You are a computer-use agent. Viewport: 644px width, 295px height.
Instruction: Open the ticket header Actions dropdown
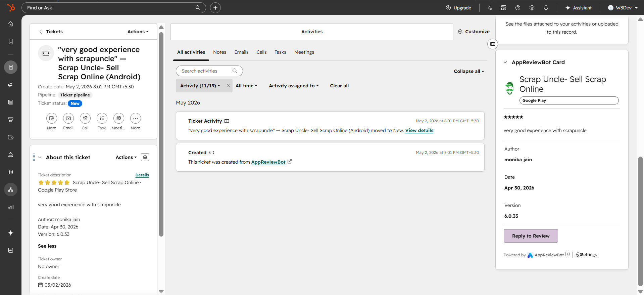[x=138, y=32]
